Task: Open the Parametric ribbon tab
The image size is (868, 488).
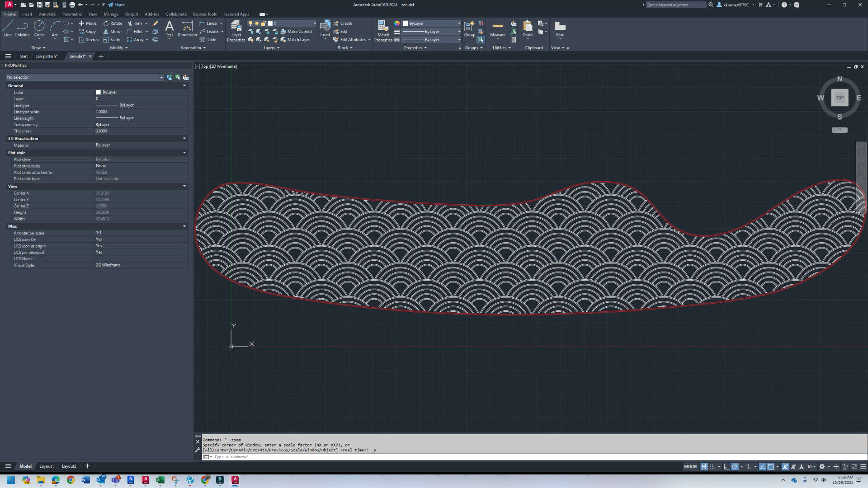Action: (72, 14)
